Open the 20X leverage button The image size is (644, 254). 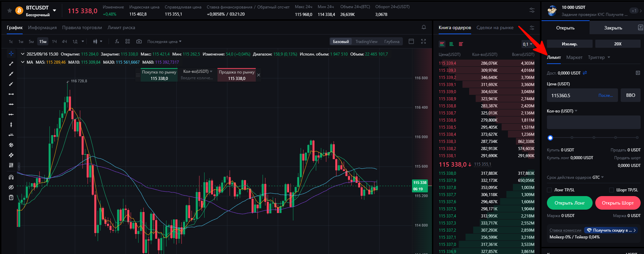coord(618,44)
